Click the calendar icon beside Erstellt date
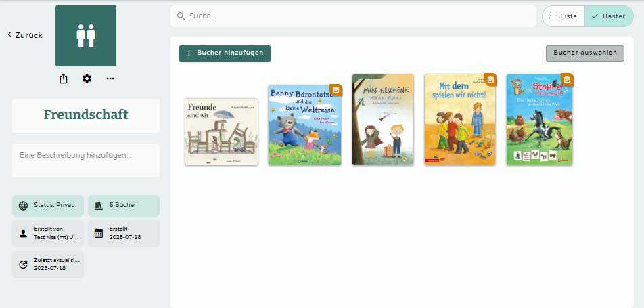 tap(99, 234)
